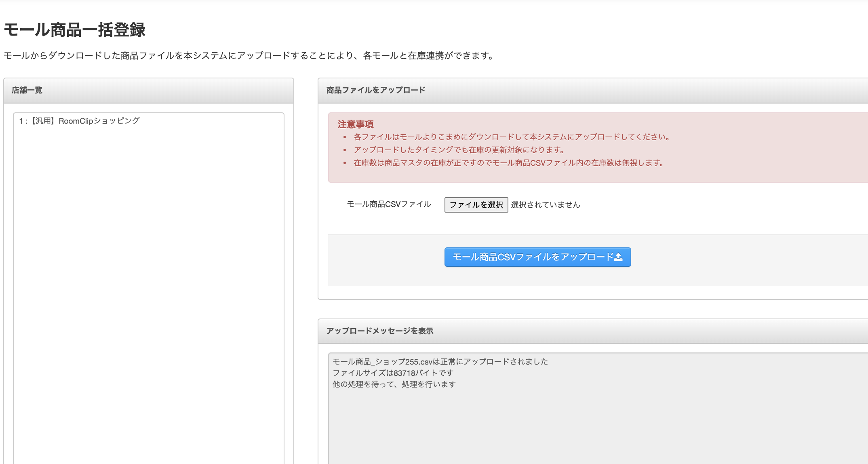Click the モール商品一括登録 page title
868x464 pixels.
point(75,30)
